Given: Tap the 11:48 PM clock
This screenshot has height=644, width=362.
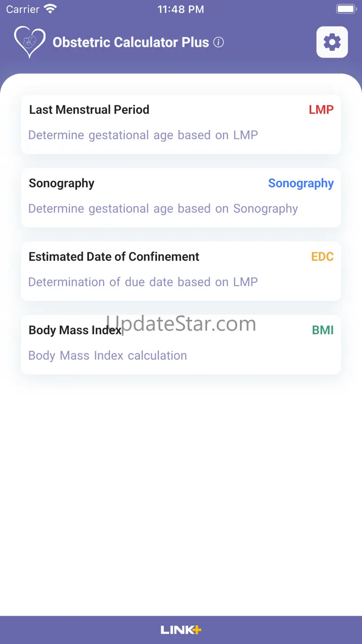Looking at the screenshot, I should click(x=181, y=9).
